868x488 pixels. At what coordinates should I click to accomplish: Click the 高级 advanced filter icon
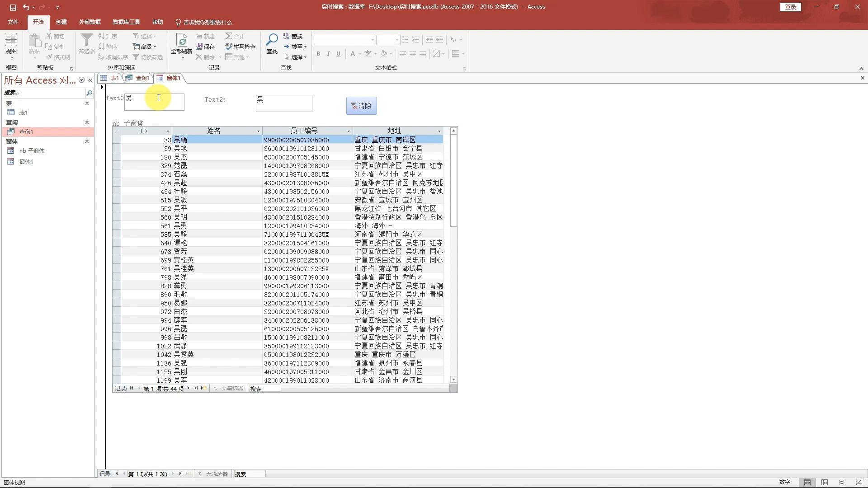(136, 47)
